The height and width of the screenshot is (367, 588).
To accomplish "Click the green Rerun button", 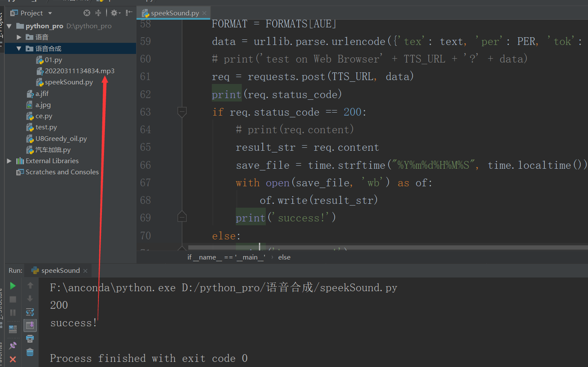I will pyautogui.click(x=13, y=286).
